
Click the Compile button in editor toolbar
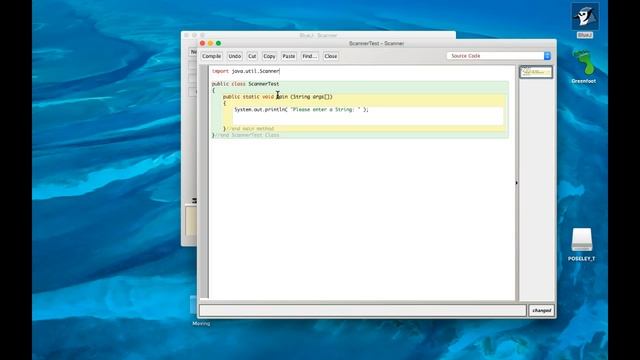211,56
